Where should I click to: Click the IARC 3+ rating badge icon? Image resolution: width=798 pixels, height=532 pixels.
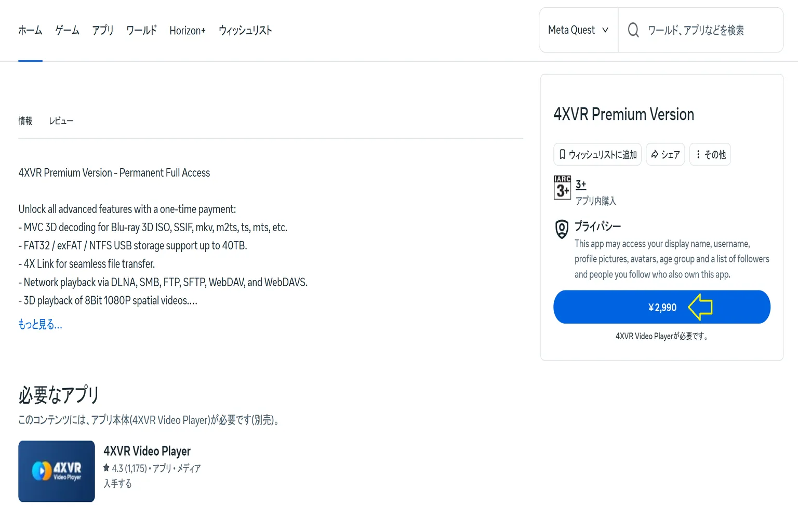(x=562, y=188)
